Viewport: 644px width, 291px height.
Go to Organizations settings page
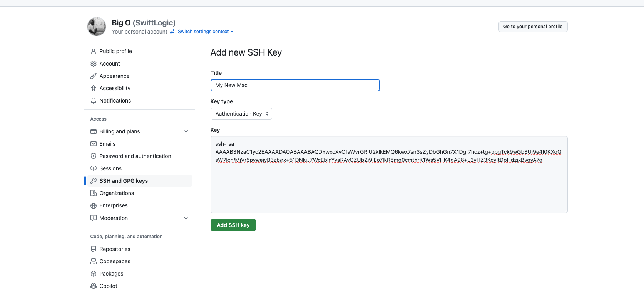[117, 193]
